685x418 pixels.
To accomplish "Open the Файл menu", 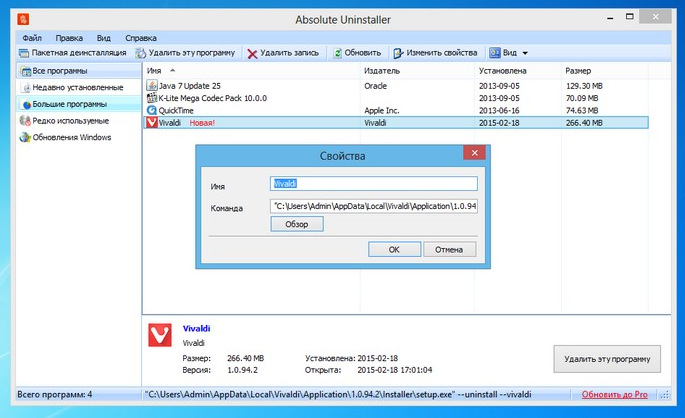I will coord(32,38).
